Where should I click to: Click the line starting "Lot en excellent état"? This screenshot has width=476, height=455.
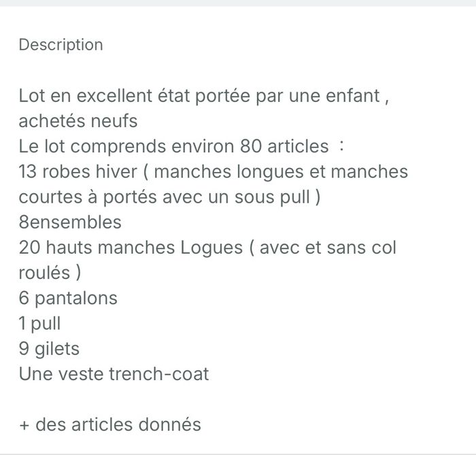pyautogui.click(x=203, y=96)
